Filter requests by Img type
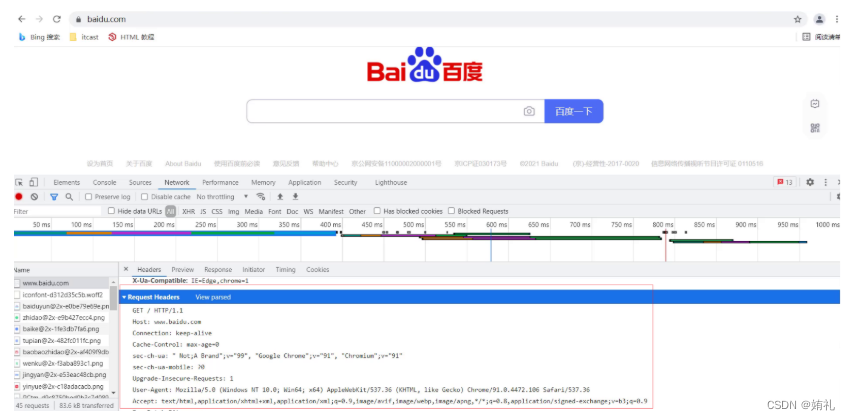Image resolution: width=850 pixels, height=420 pixels. point(233,211)
